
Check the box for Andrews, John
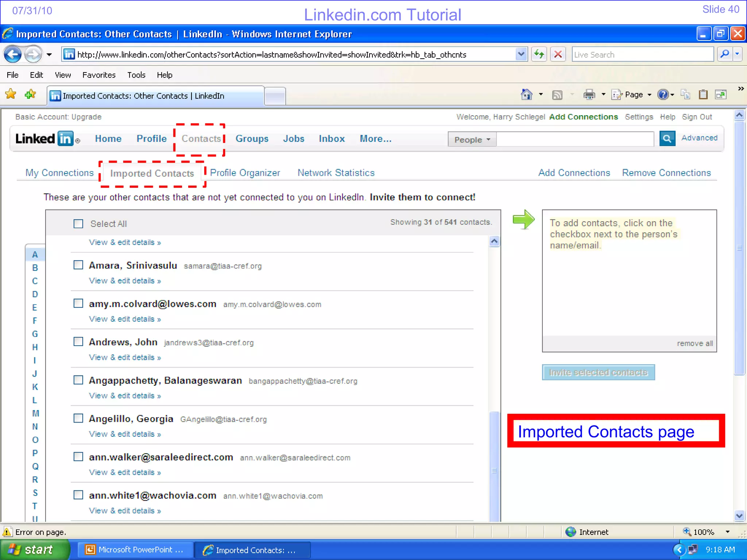click(x=78, y=341)
